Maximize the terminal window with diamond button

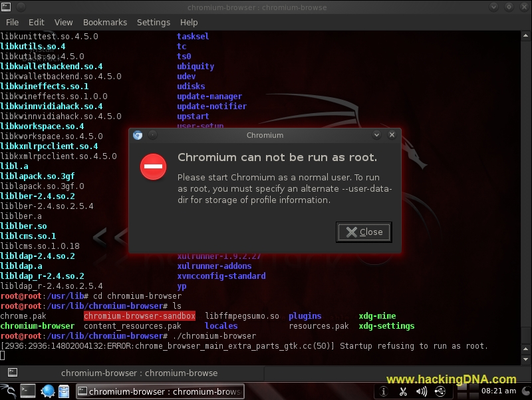click(x=509, y=7)
